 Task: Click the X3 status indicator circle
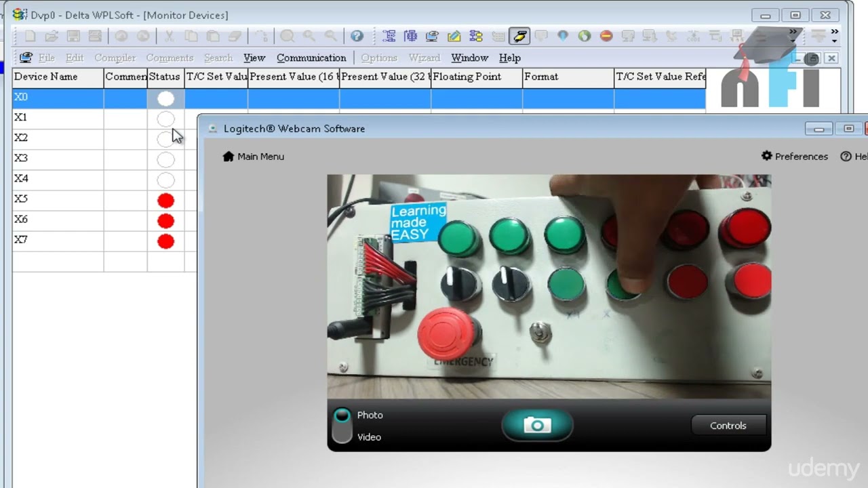165,160
